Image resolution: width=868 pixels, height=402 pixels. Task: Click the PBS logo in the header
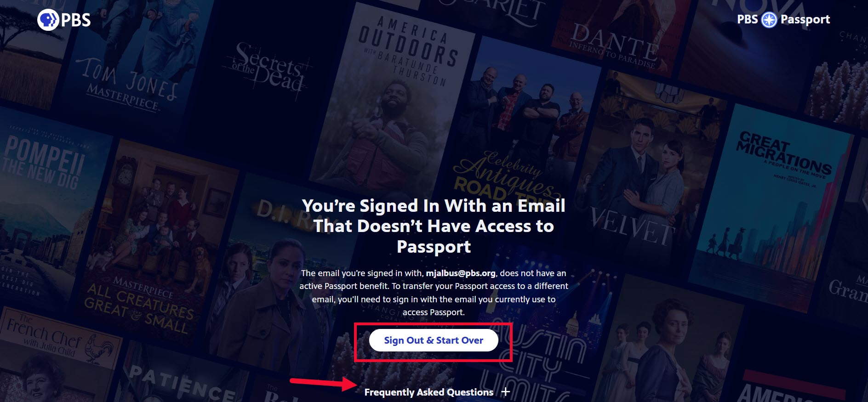tap(64, 20)
